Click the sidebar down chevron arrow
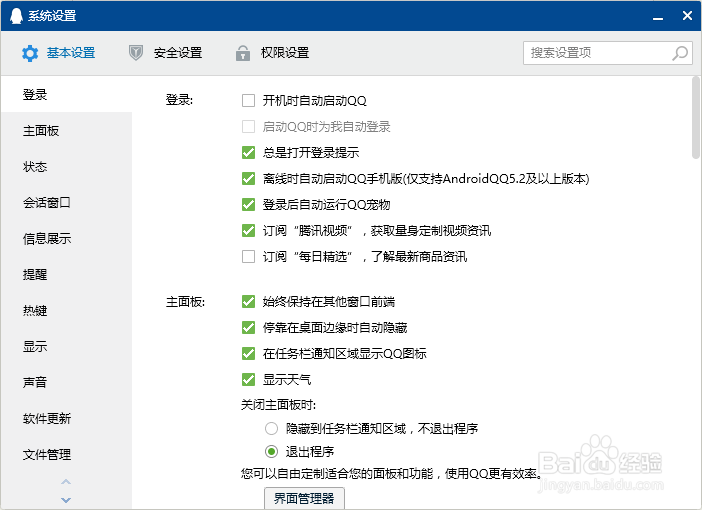The height and width of the screenshot is (510, 702). click(66, 500)
